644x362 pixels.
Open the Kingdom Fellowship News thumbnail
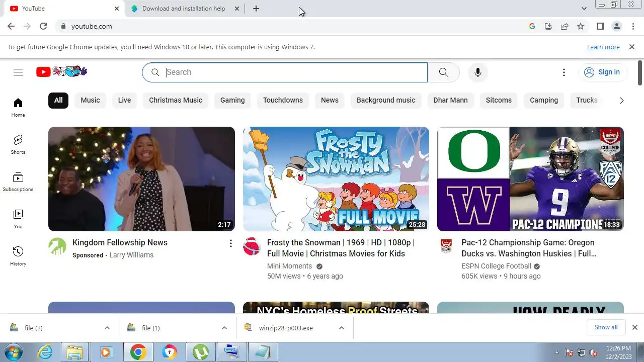141,179
